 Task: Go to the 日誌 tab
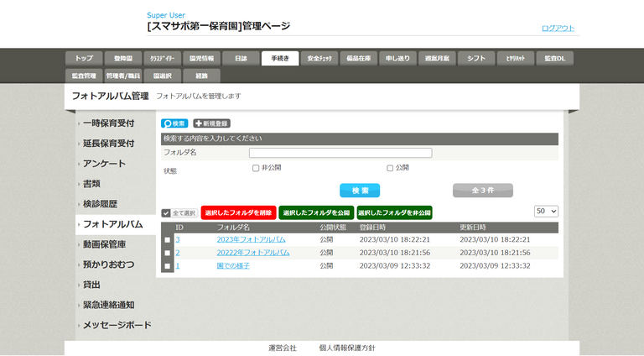tap(241, 59)
